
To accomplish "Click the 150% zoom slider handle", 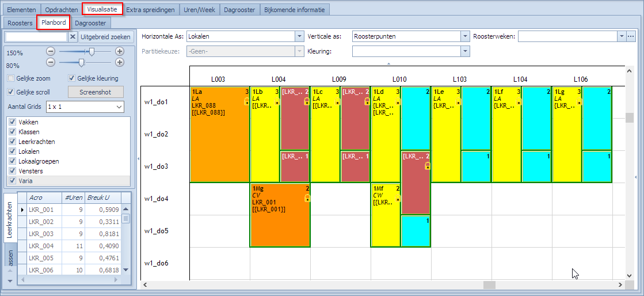I will coord(92,51).
